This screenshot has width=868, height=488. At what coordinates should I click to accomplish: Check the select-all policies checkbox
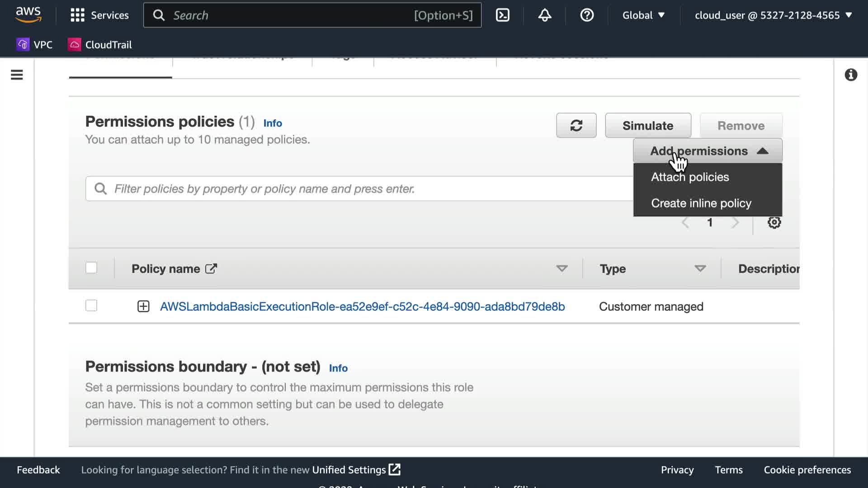(91, 268)
